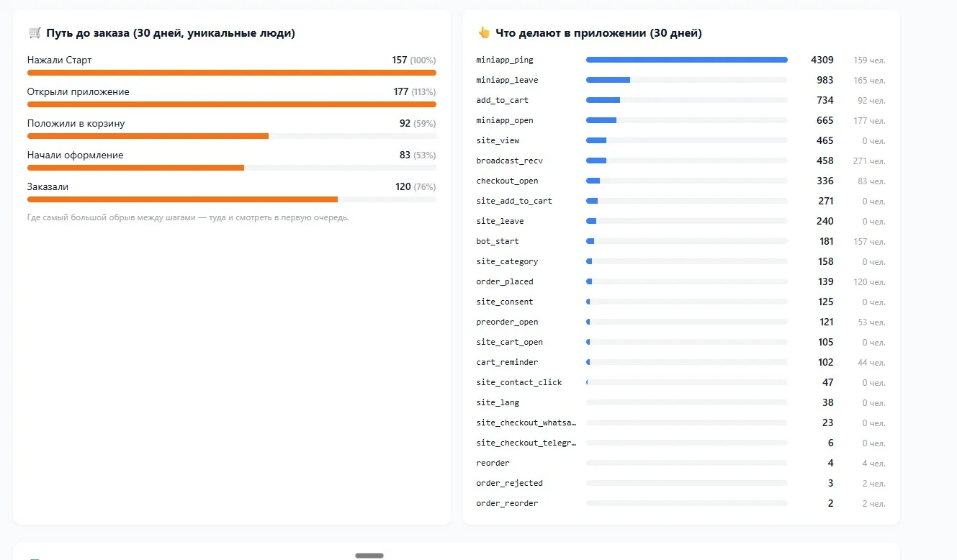Click the bot_start event name
957x560 pixels.
[x=498, y=242]
